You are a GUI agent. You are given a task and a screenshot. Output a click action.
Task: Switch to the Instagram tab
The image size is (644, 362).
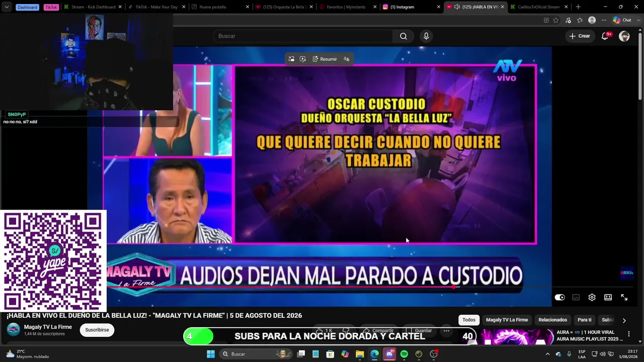(x=408, y=7)
